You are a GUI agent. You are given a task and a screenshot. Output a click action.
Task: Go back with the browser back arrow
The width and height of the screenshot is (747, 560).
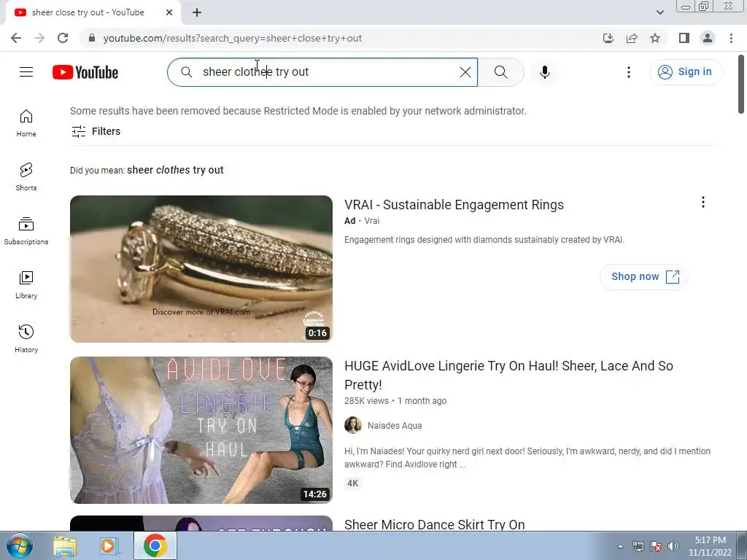(x=16, y=38)
